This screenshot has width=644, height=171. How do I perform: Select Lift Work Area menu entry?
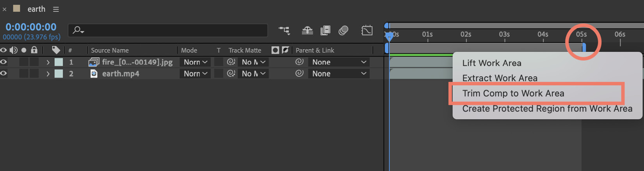(x=492, y=63)
